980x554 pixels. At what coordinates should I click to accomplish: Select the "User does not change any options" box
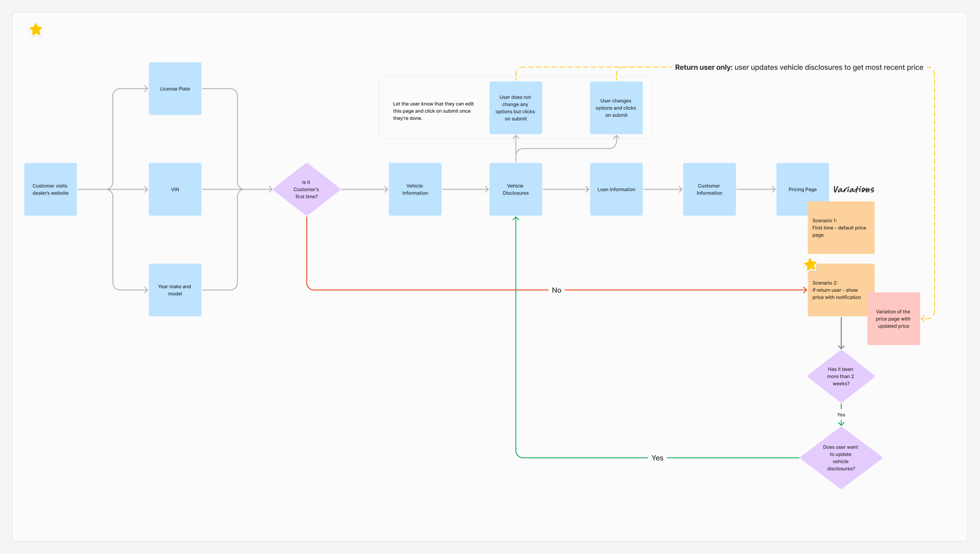[516, 108]
